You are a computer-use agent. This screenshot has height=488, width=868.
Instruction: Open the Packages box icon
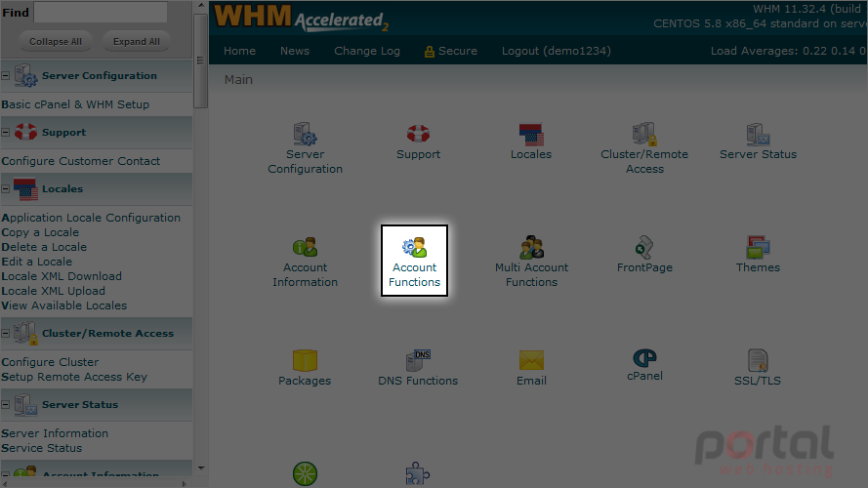pos(305,360)
